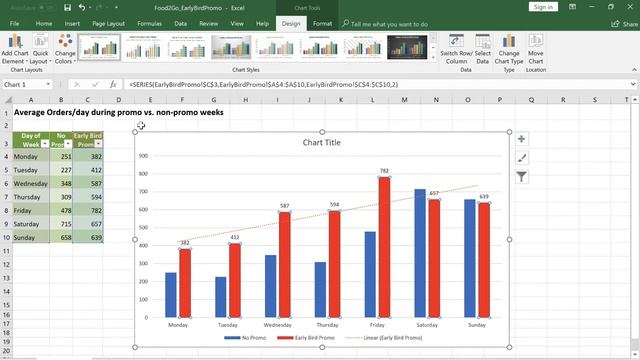Click the Wednesday axis label
Viewport: 640px width, 360px height.
click(x=278, y=325)
